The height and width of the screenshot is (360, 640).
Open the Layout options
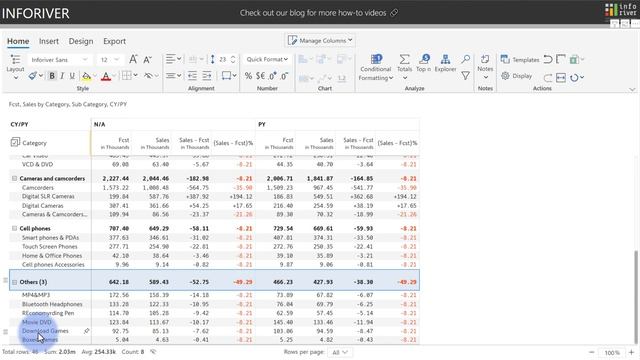[16, 67]
